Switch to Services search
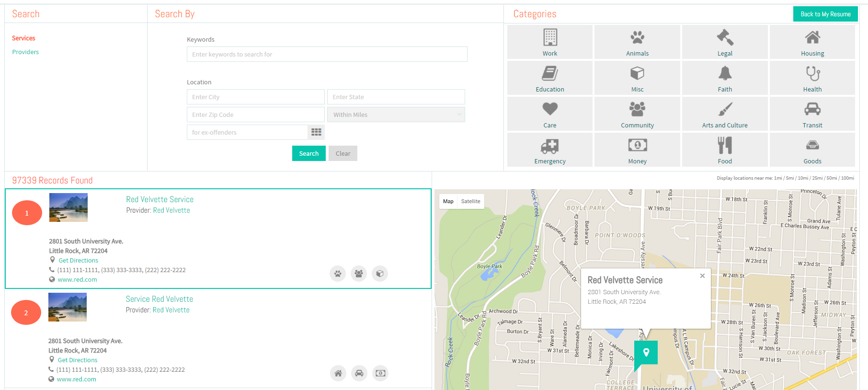 click(x=23, y=38)
